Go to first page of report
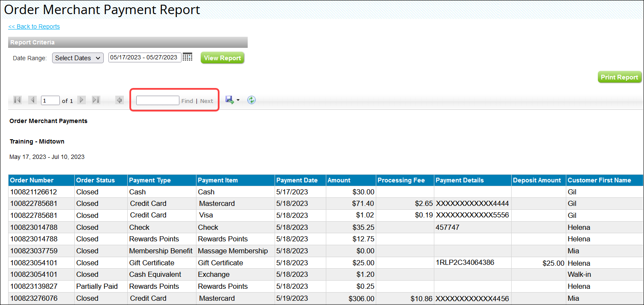Screen dimensions: 644x305 pyautogui.click(x=18, y=100)
